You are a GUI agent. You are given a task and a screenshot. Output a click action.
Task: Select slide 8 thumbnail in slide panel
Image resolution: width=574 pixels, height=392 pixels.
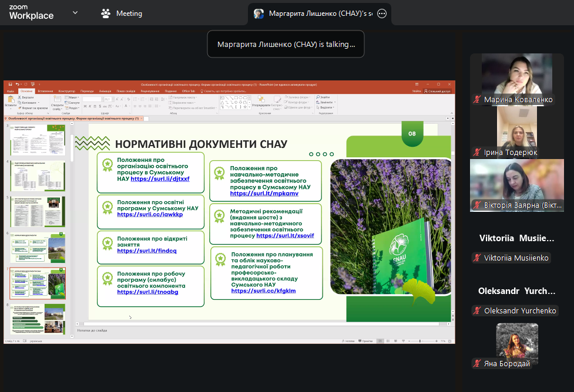click(x=39, y=316)
